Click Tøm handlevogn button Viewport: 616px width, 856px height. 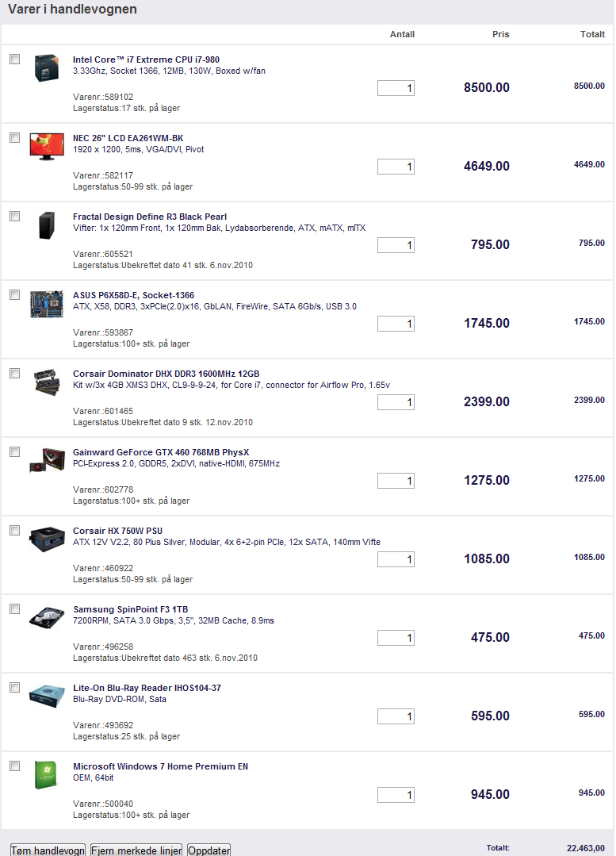click(x=48, y=850)
